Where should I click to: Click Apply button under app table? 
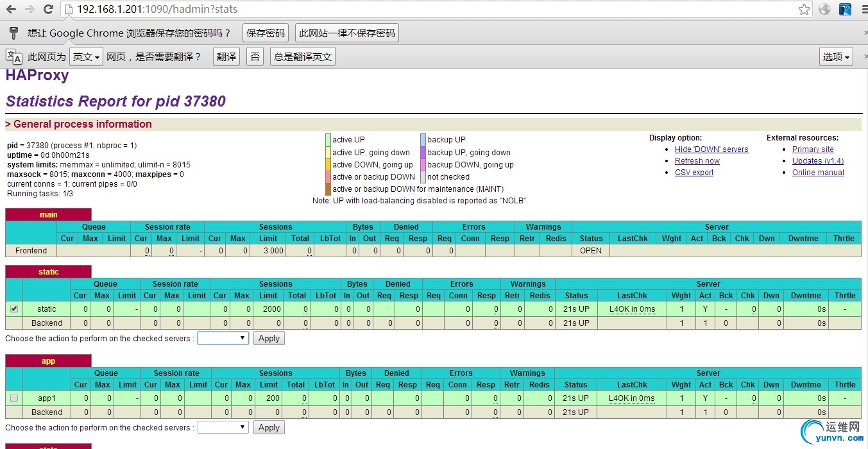point(269,427)
